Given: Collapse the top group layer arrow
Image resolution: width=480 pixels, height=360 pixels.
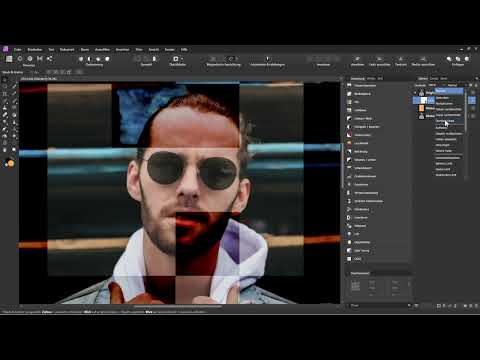Looking at the screenshot, I should click(415, 92).
